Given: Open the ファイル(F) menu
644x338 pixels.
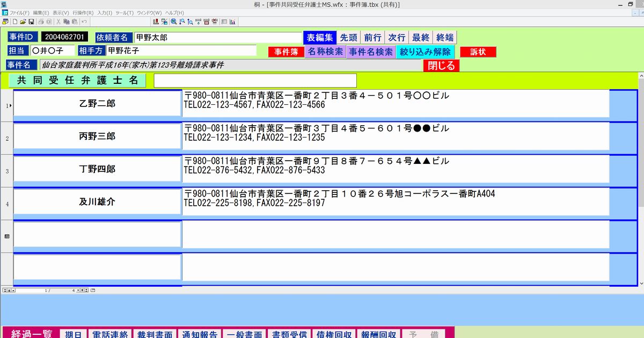Looking at the screenshot, I should pos(20,12).
